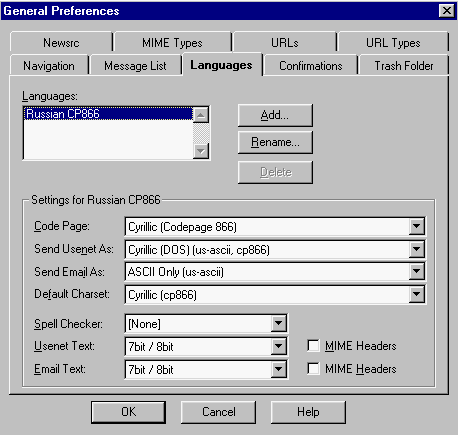Open the Email Text encoding dropdown
The width and height of the screenshot is (458, 435).
pos(279,369)
